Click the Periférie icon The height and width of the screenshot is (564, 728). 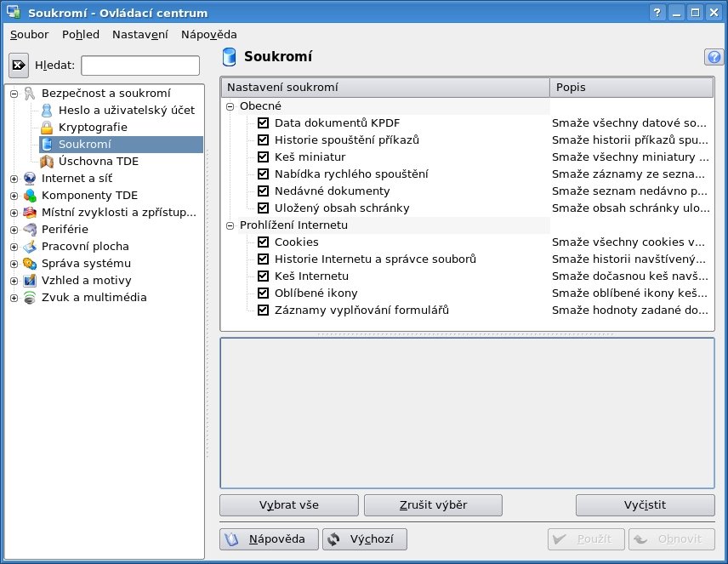tap(30, 230)
